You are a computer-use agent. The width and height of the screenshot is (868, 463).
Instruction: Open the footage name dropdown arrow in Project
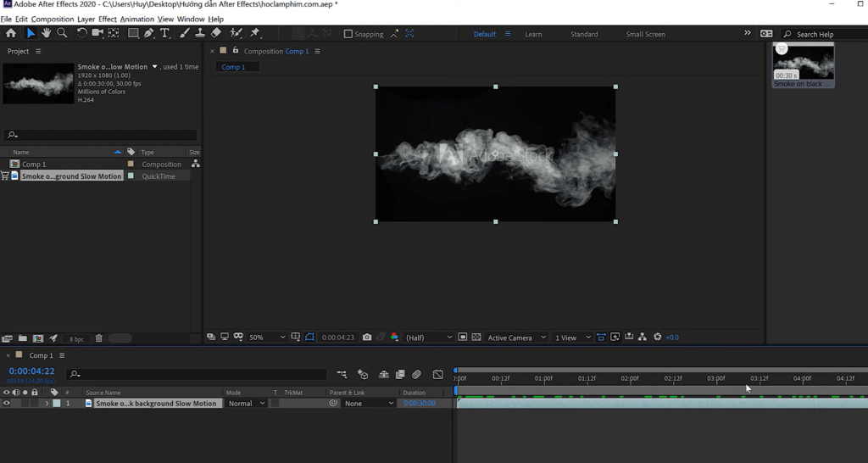(x=154, y=66)
